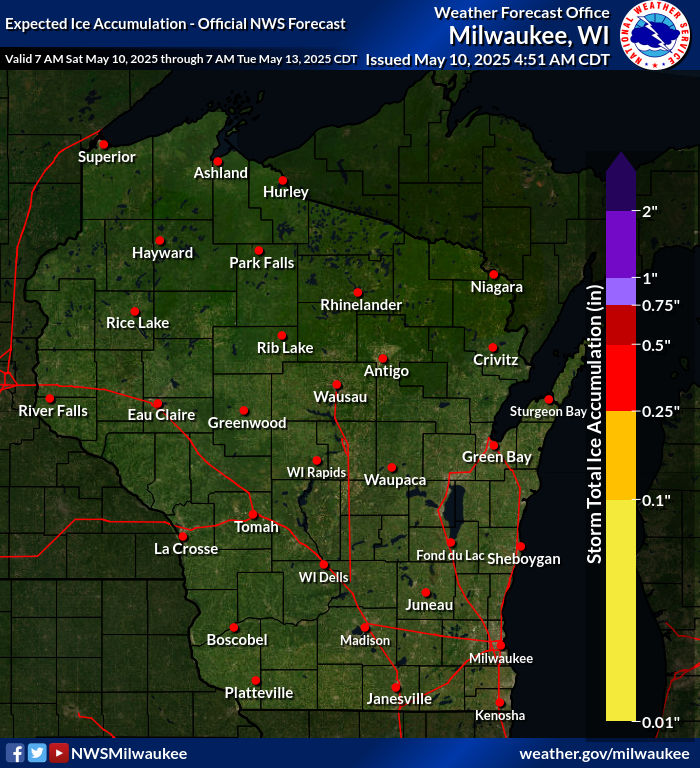The height and width of the screenshot is (768, 700).
Task: Click the red dot marking Janesville
Action: 396,687
